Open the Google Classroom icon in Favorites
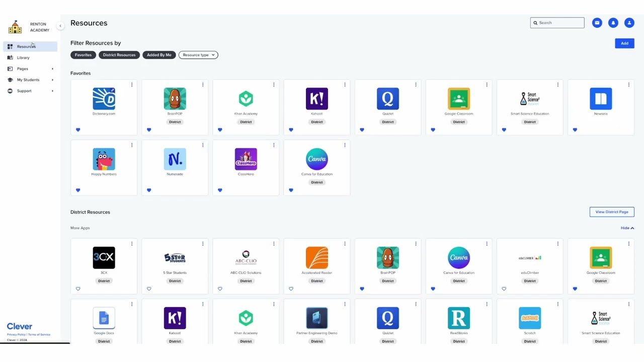 (459, 99)
